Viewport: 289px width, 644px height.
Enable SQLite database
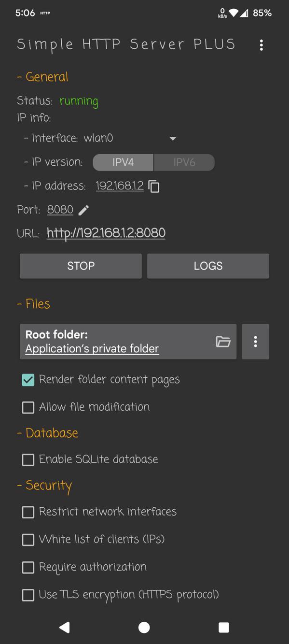(28, 459)
